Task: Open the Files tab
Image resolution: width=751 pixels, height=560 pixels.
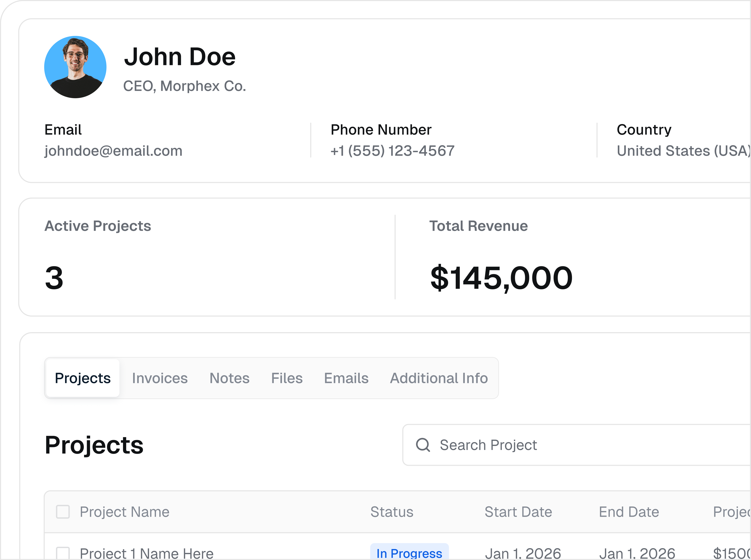Action: [x=287, y=378]
